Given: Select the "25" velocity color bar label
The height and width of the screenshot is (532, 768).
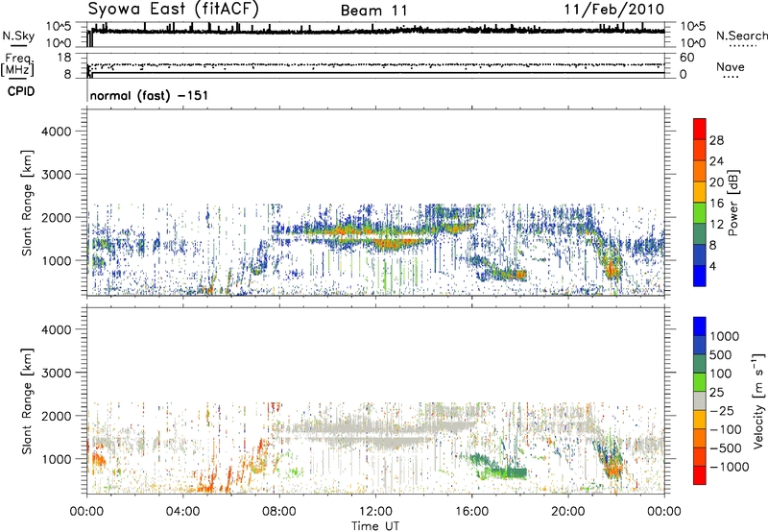Looking at the screenshot, I should (x=716, y=393).
